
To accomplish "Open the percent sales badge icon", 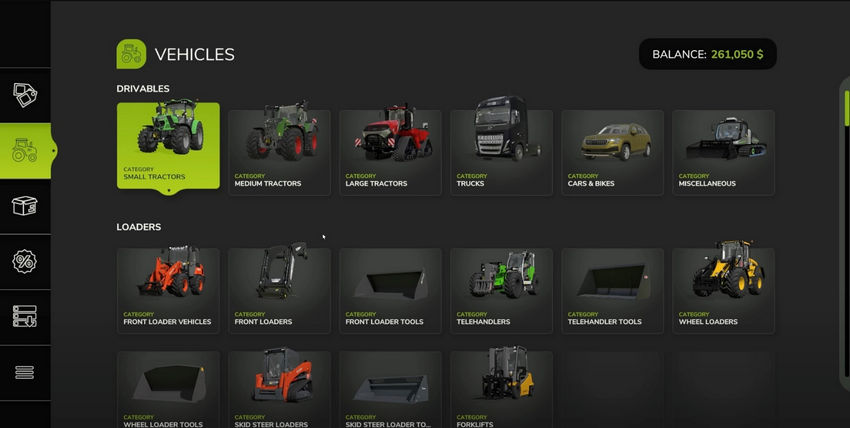I will coord(25,262).
